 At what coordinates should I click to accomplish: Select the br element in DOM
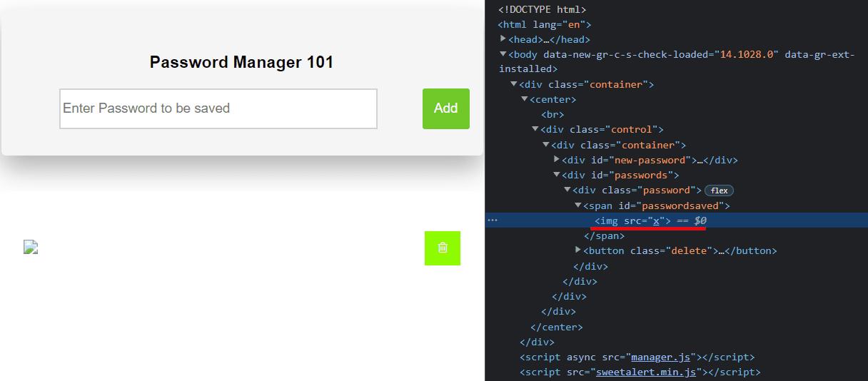(552, 114)
